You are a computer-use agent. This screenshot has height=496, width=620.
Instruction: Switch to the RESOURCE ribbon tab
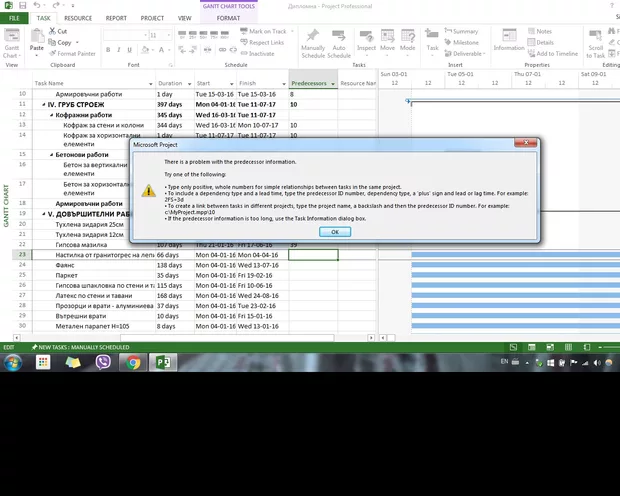coord(78,18)
